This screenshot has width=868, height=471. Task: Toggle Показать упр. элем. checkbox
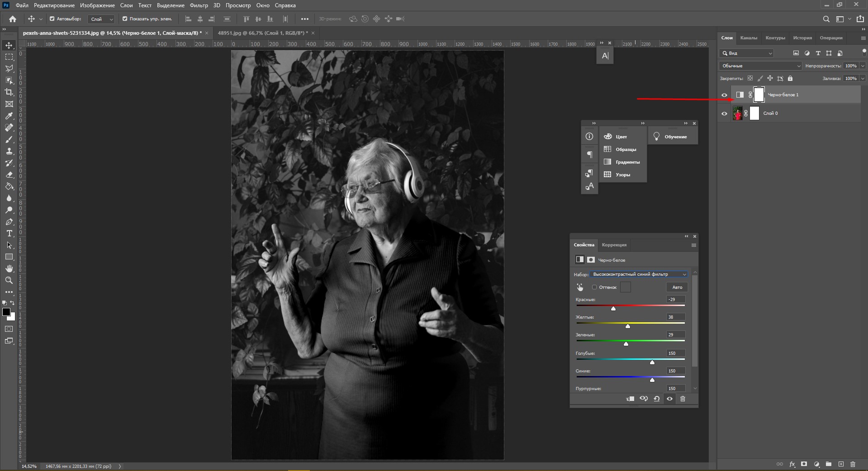pyautogui.click(x=125, y=19)
